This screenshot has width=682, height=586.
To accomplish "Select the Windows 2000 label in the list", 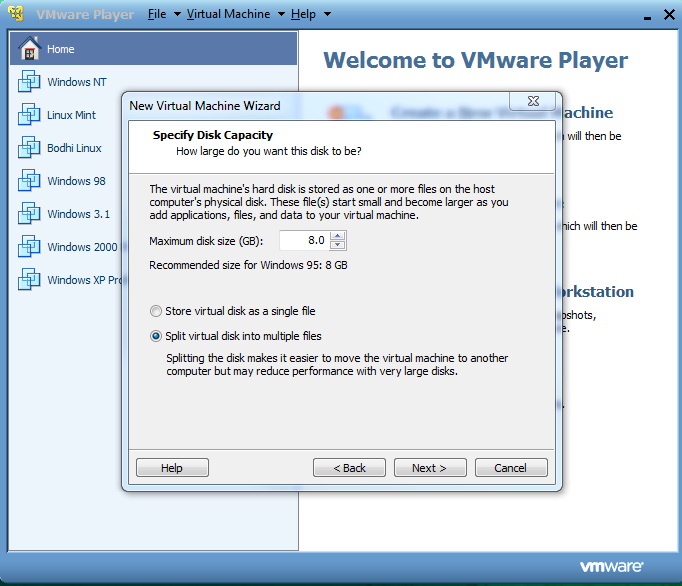I will point(82,247).
